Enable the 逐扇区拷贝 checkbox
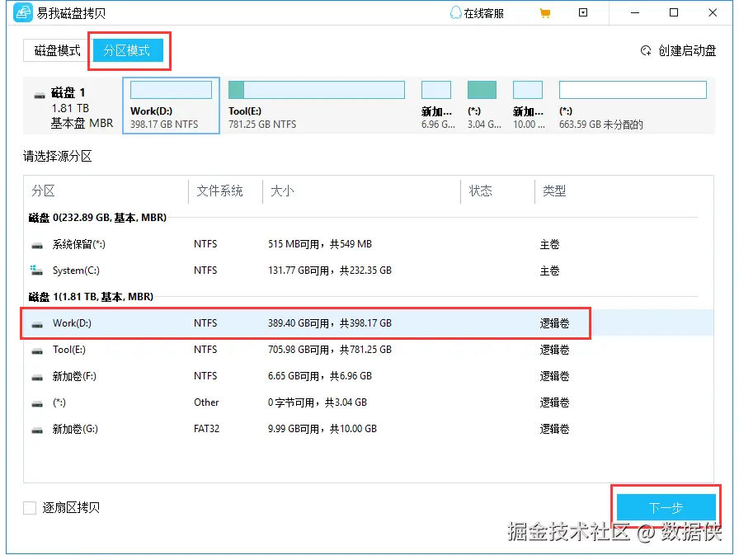 click(30, 507)
